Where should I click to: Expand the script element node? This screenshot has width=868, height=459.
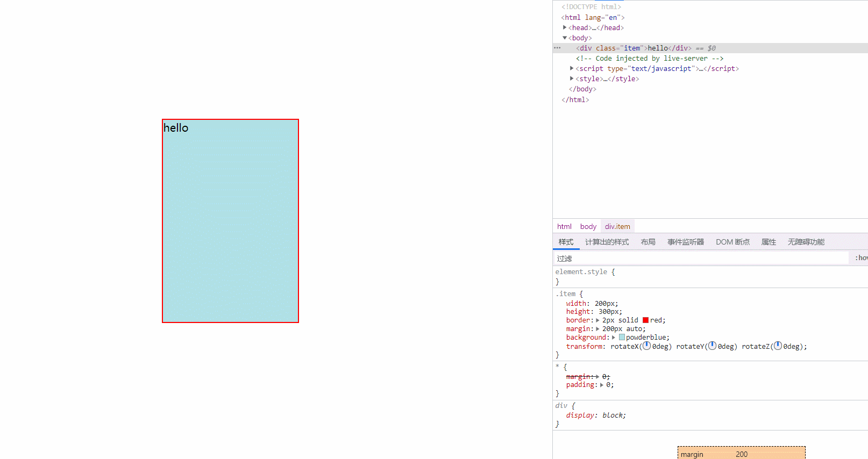(x=572, y=68)
